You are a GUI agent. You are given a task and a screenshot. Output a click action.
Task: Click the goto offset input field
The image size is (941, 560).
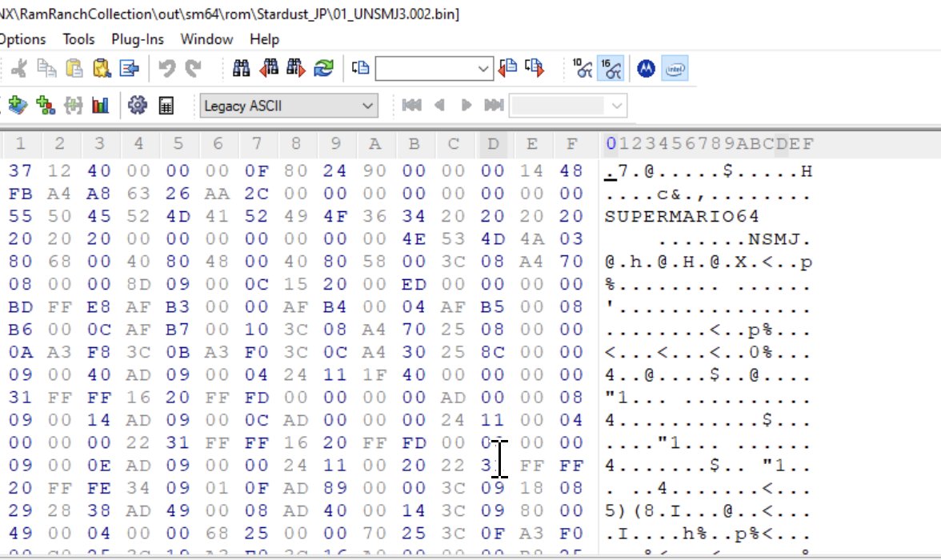[x=426, y=69]
